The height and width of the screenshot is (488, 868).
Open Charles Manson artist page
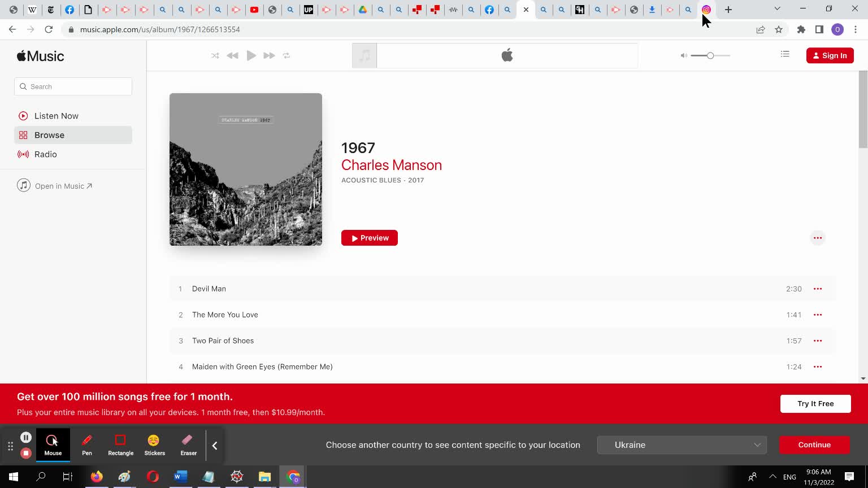[x=392, y=165]
